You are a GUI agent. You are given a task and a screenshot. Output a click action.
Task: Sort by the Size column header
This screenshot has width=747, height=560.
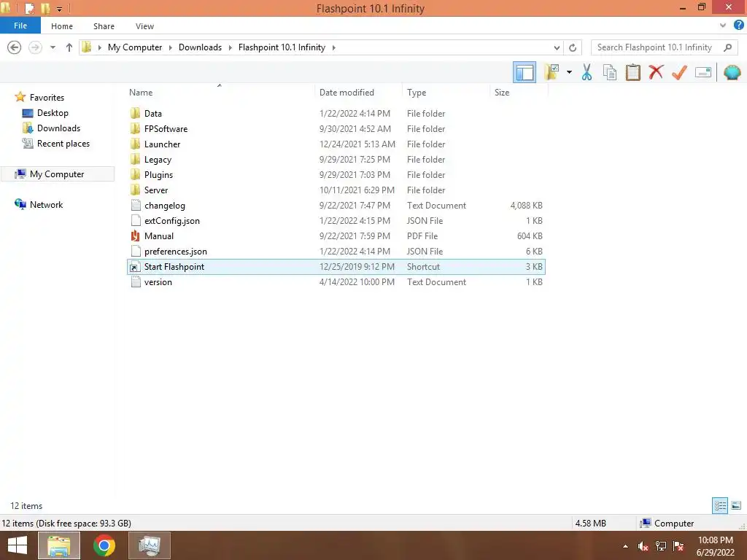click(x=502, y=93)
